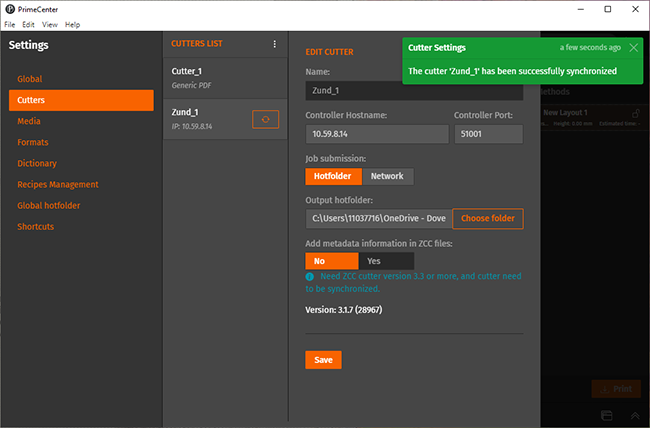Click the PrimeCenter logo in title bar

pyautogui.click(x=9, y=8)
